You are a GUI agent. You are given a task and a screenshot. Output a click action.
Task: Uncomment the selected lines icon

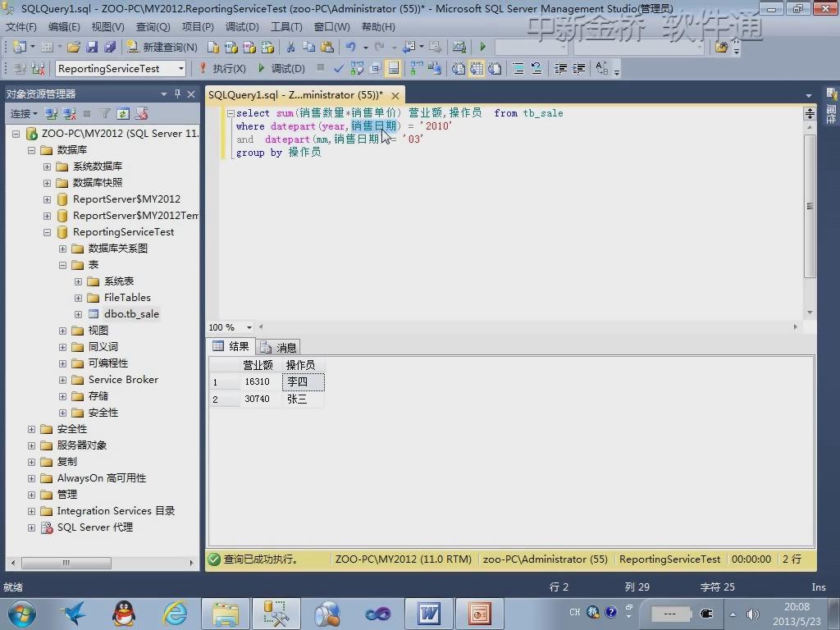point(536,69)
